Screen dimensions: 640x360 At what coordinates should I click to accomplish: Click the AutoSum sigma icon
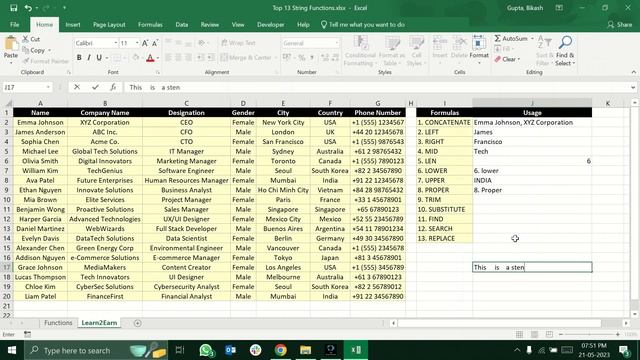tap(498, 38)
